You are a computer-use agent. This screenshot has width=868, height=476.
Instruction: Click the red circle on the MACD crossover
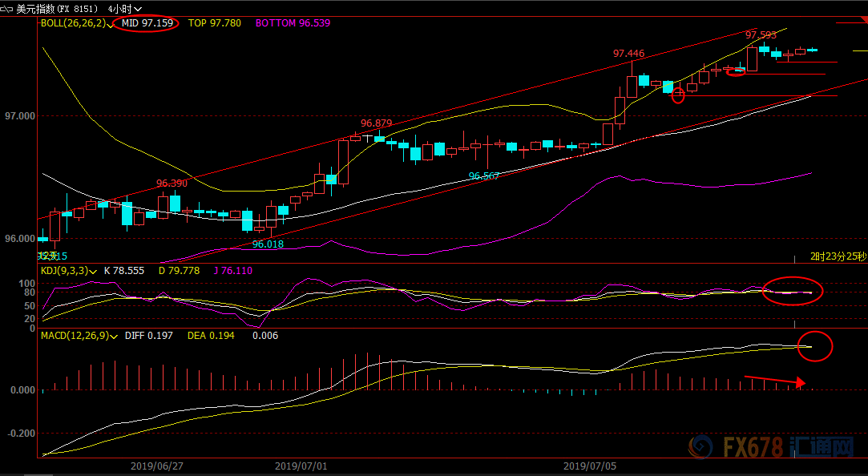pos(815,346)
